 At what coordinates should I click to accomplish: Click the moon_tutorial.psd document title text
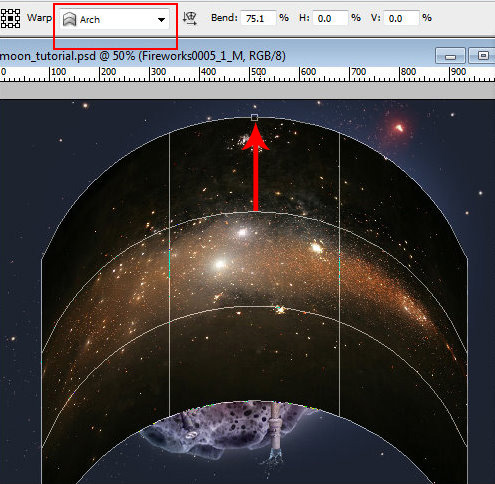coord(143,56)
